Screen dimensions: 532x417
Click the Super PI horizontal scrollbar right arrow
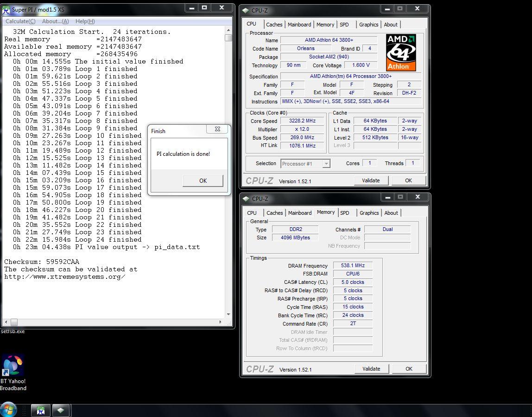[x=220, y=322]
